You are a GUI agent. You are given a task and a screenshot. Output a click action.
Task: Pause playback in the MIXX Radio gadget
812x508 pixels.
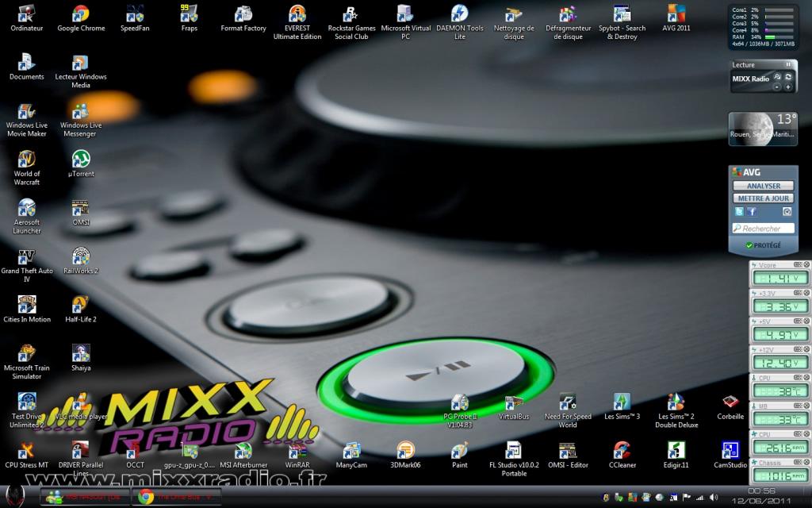click(788, 65)
